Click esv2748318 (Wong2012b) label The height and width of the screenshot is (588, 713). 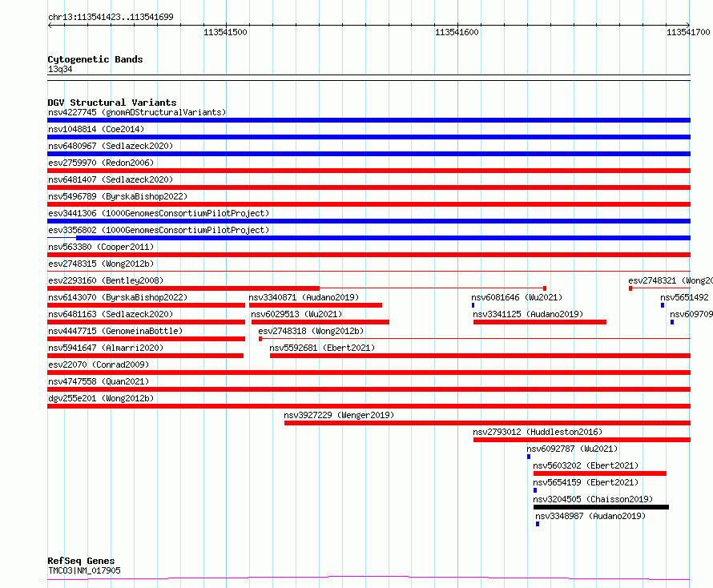pos(311,331)
